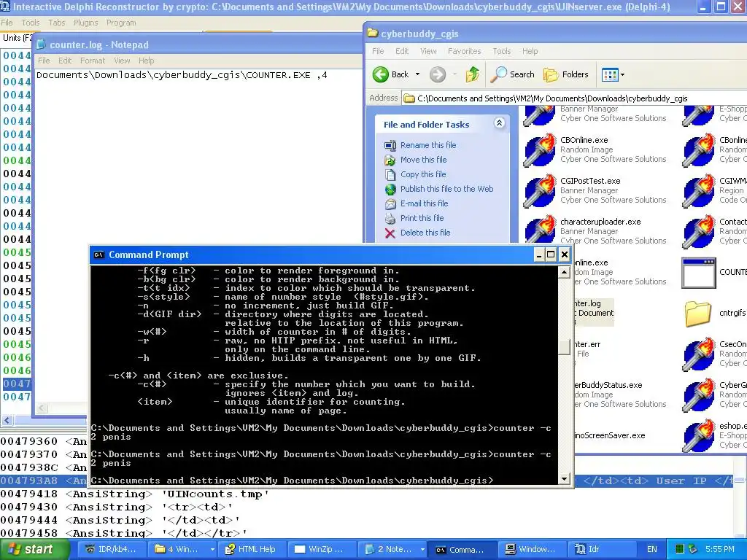Image resolution: width=747 pixels, height=560 pixels.
Task: Open the Tools menu in Explorer
Action: click(502, 51)
